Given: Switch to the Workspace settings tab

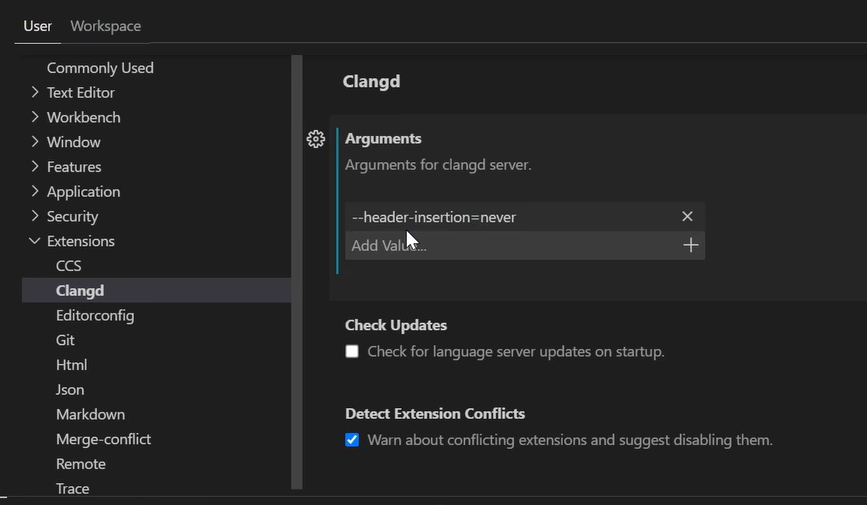Looking at the screenshot, I should 105,26.
